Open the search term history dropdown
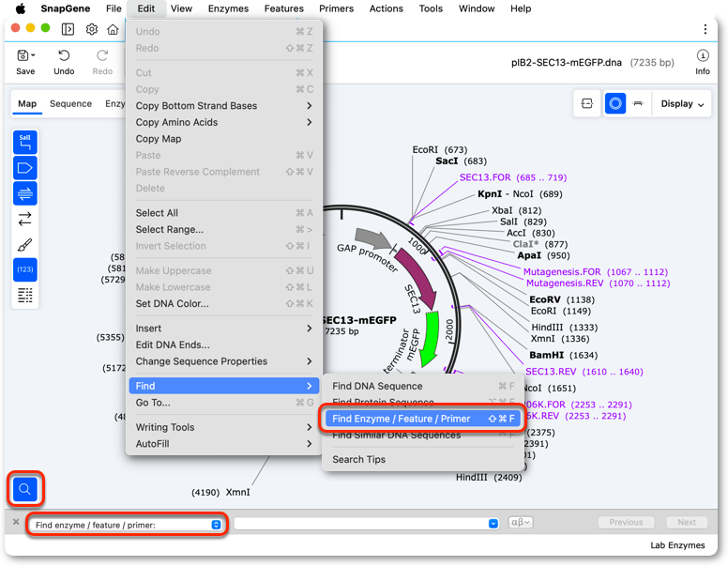The width and height of the screenshot is (728, 566). coord(493,524)
